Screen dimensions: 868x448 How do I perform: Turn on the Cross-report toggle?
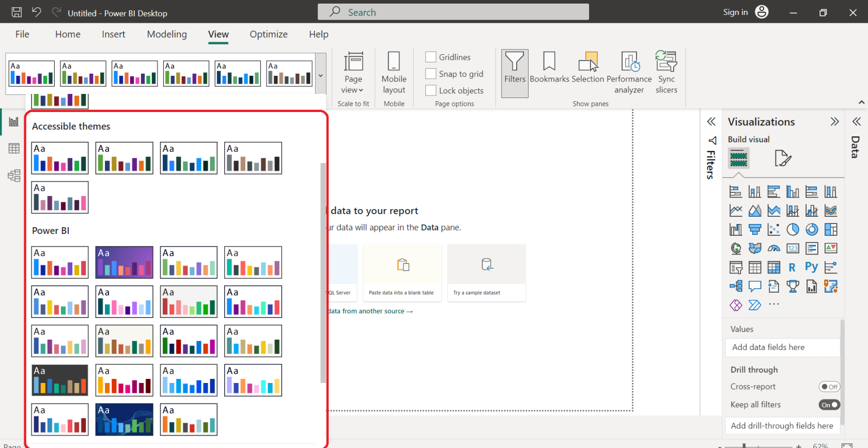coord(829,387)
